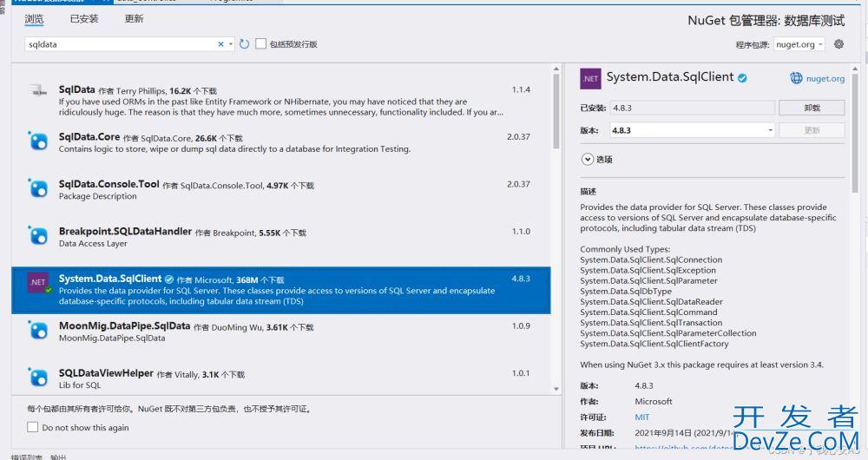The image size is (868, 460).
Task: Click the SqlData.Console.Tool package icon
Action: point(38,187)
